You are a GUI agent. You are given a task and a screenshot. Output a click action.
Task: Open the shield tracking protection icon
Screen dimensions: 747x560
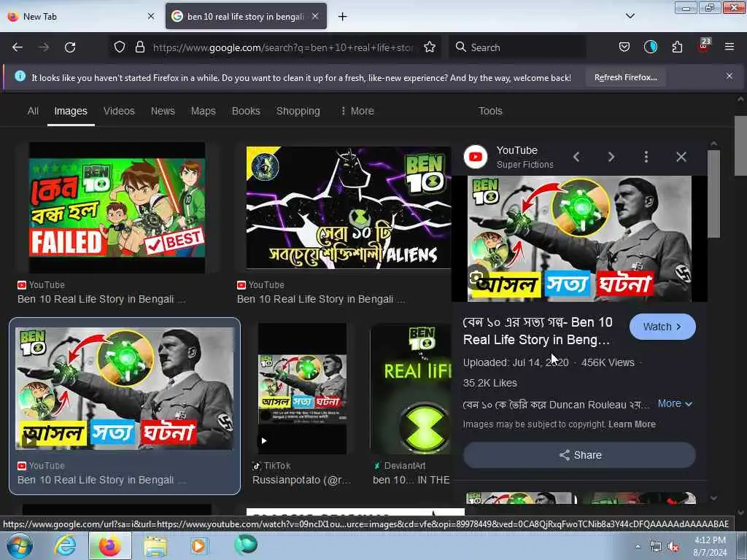coord(120,47)
